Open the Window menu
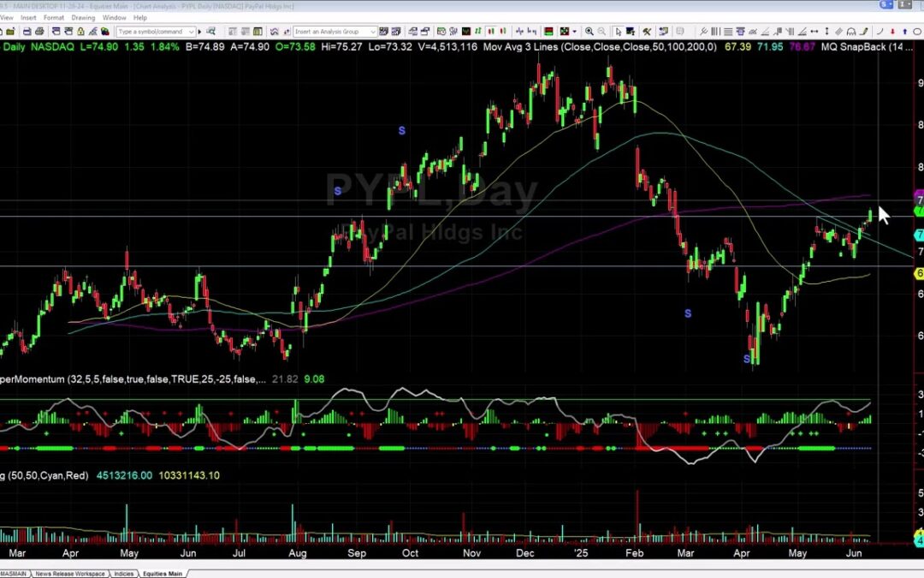 (x=114, y=18)
